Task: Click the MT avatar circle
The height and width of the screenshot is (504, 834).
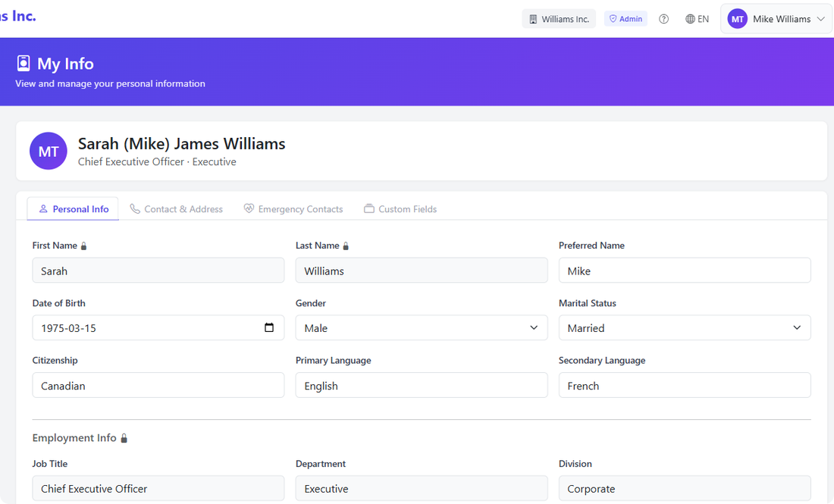Action: 48,151
